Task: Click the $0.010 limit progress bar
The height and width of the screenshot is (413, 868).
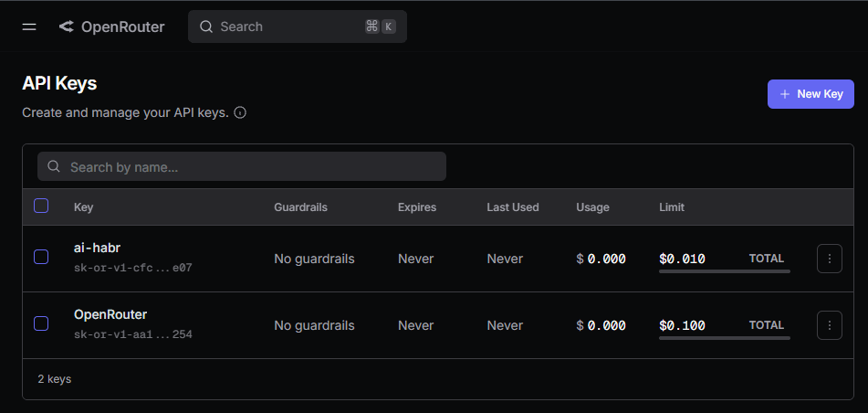Action: (724, 271)
